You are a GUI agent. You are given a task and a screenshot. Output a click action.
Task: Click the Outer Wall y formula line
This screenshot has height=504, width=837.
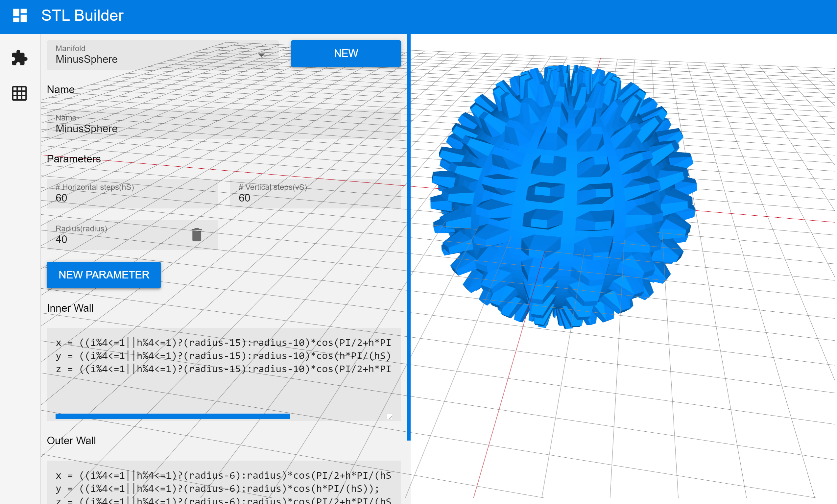(217, 489)
